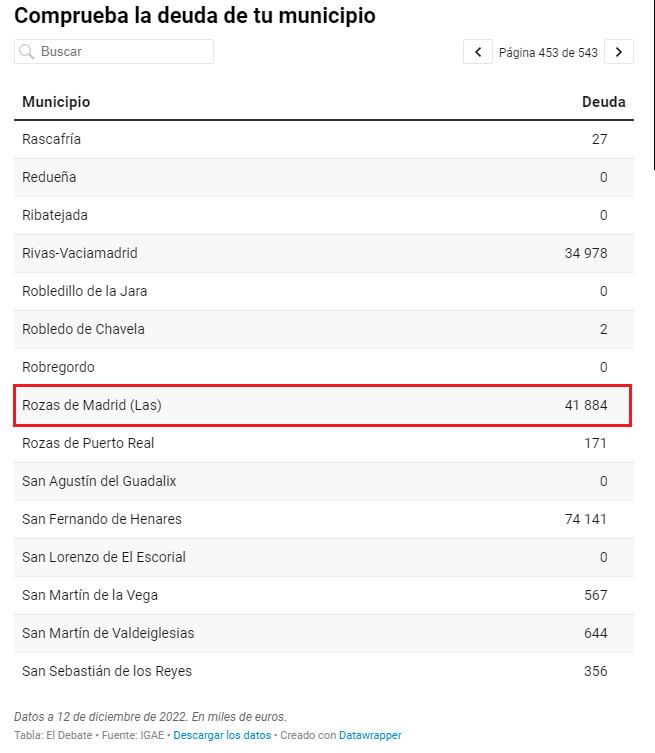Sort by the Deuda column header
655x753 pixels.
point(604,102)
